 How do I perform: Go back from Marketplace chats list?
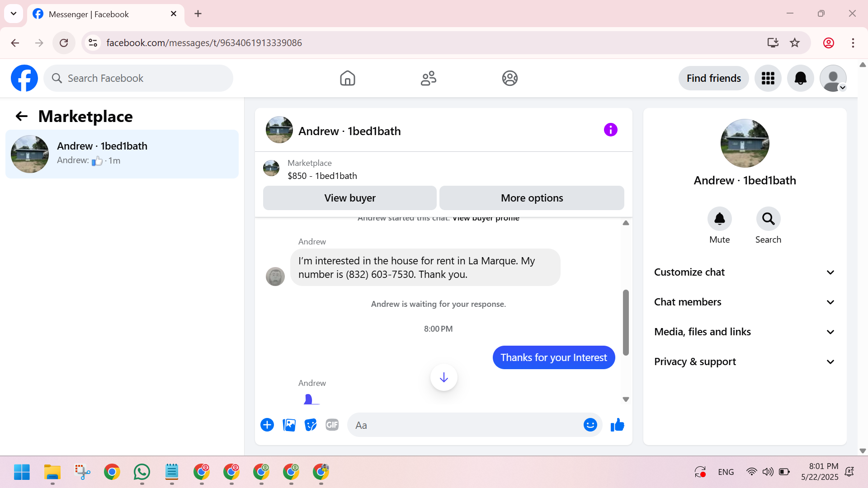[x=21, y=117]
